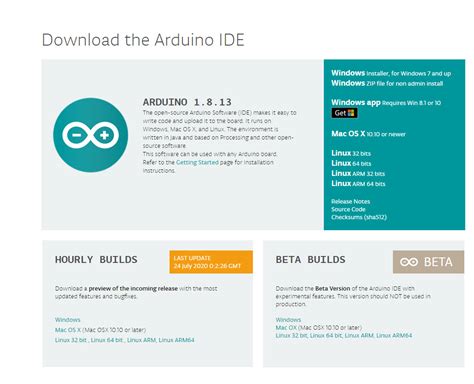474x384 pixels.
Task: Download Linux ARM 32 bits
Action: click(358, 173)
